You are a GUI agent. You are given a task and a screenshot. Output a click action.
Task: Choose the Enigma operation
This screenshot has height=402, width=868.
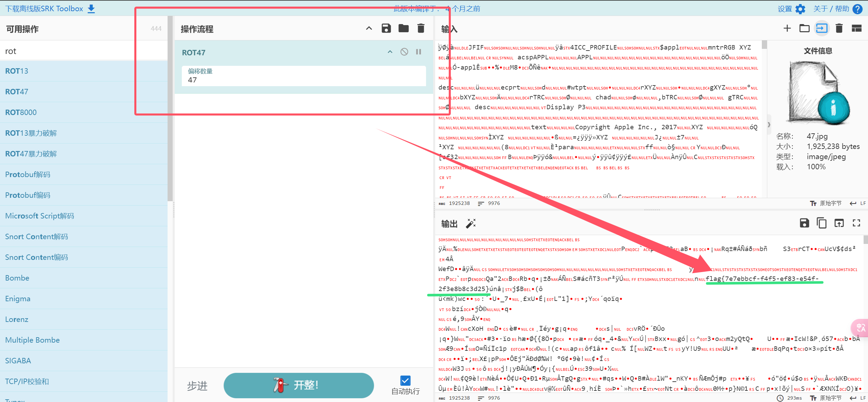pos(18,299)
